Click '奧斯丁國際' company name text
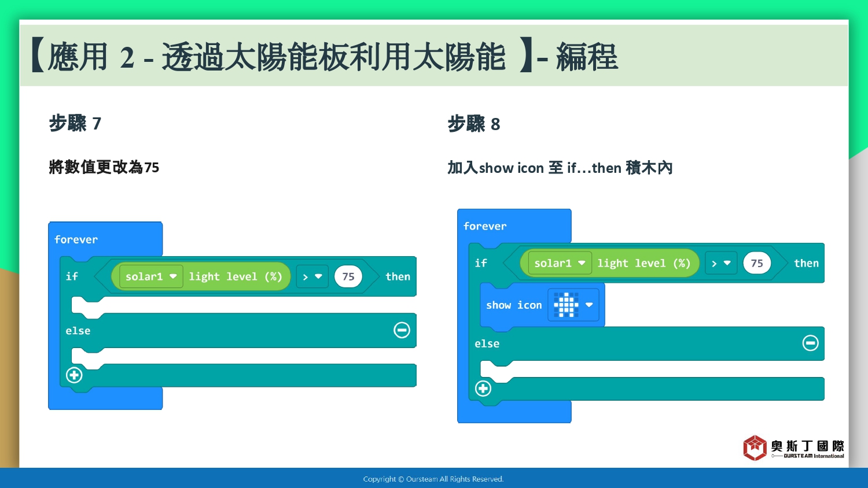 point(808,446)
